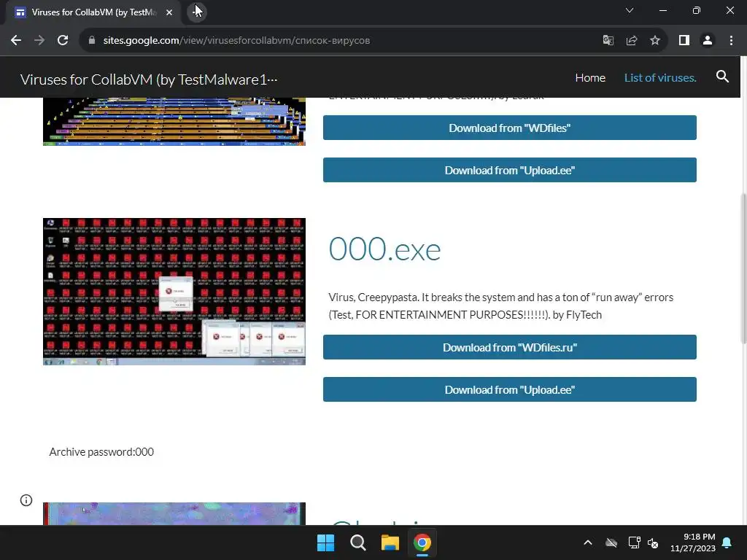Click the site title Viruses for CollabVM
The height and width of the screenshot is (560, 747).
[149, 79]
